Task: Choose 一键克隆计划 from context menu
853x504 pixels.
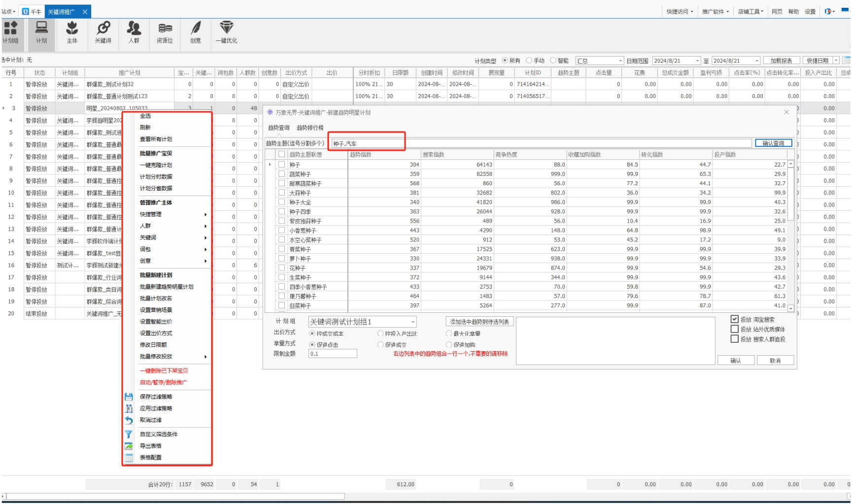Action: (156, 165)
